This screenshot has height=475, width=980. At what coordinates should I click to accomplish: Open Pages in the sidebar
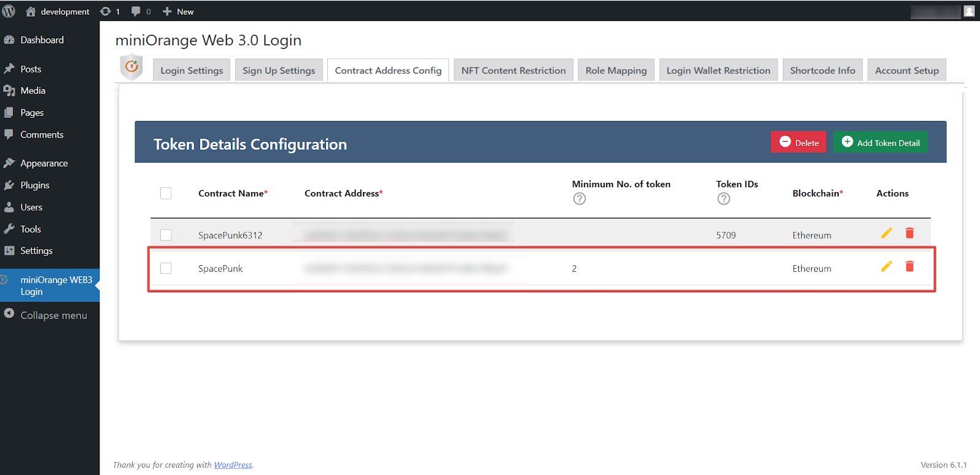(x=50, y=112)
